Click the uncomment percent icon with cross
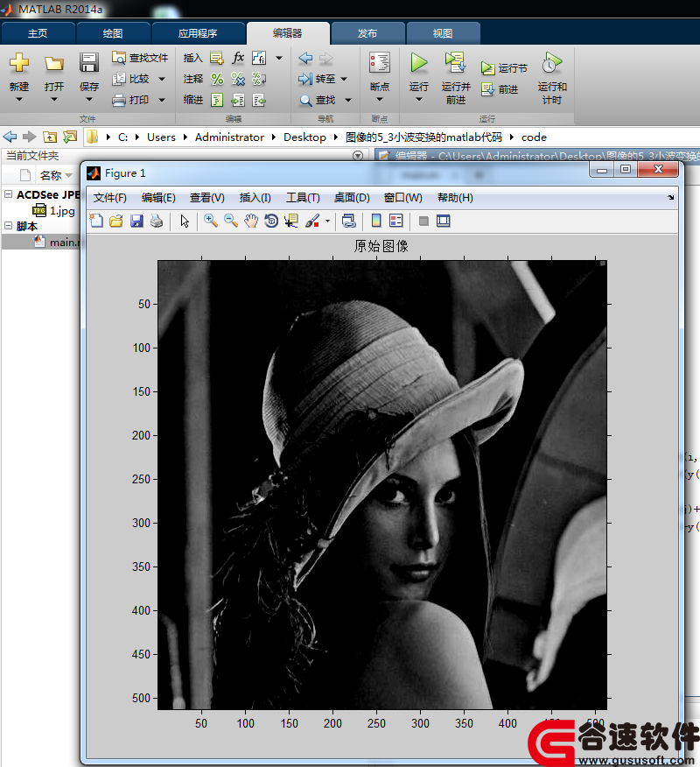The height and width of the screenshot is (767, 700). point(238,79)
